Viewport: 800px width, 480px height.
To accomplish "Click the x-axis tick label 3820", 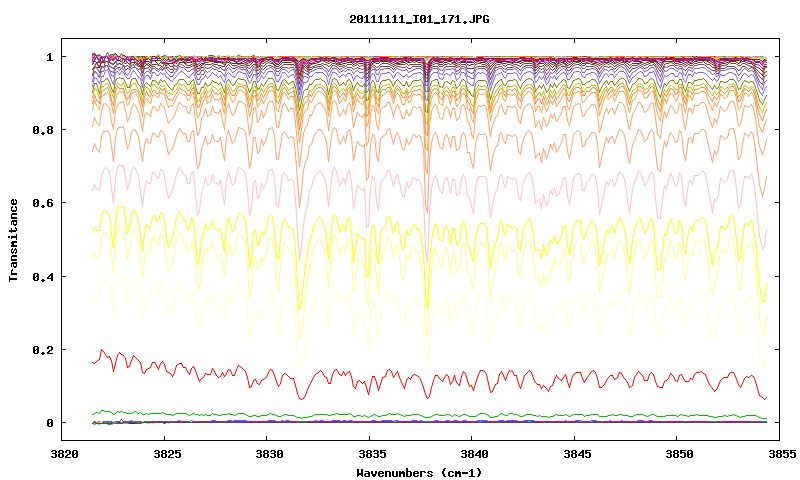I will tap(64, 454).
